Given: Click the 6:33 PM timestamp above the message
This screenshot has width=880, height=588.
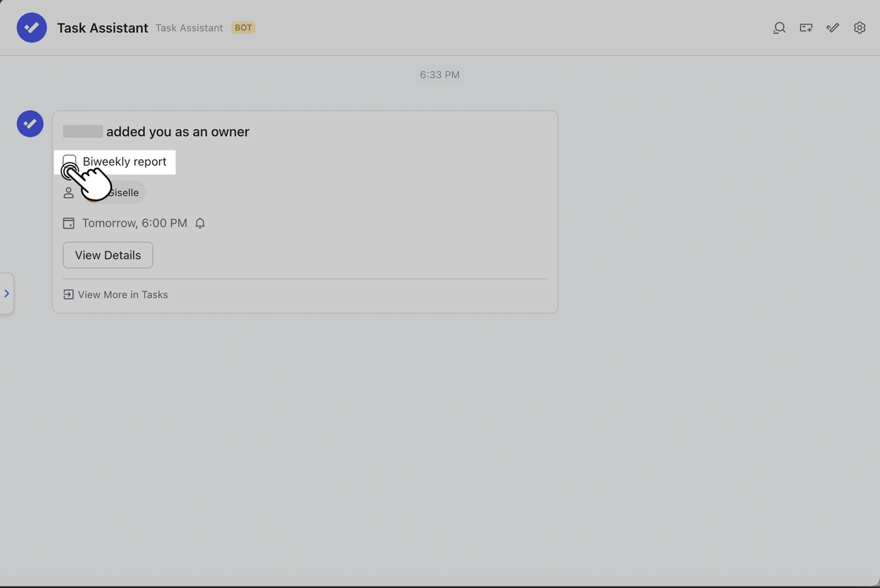Looking at the screenshot, I should 440,74.
